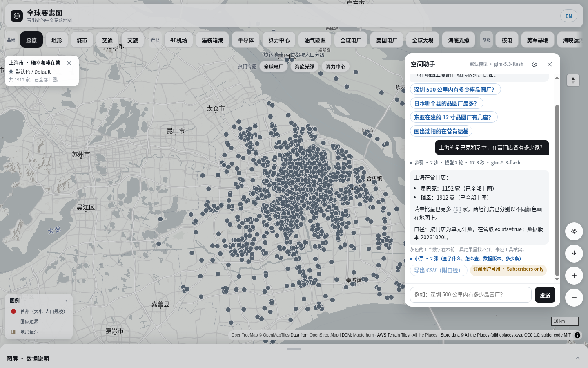Open the 油气能源 tab

pyautogui.click(x=315, y=40)
